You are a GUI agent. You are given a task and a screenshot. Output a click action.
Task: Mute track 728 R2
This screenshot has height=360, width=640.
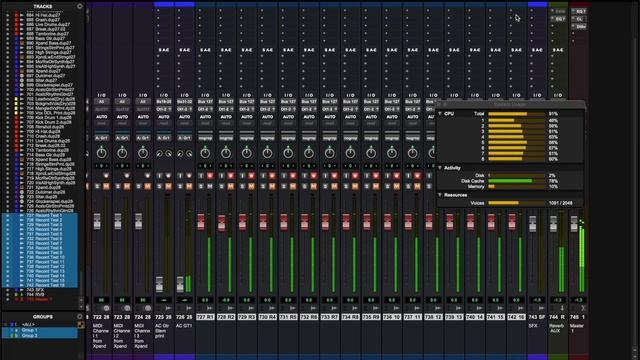[231, 186]
